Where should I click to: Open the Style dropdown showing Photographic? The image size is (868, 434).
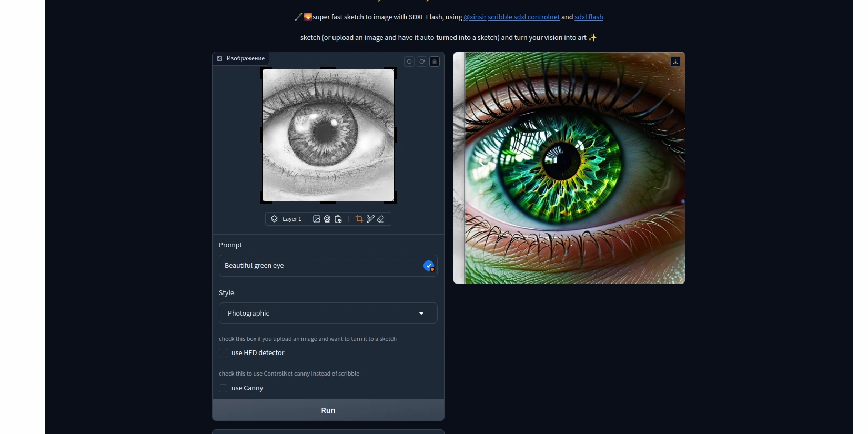click(328, 313)
